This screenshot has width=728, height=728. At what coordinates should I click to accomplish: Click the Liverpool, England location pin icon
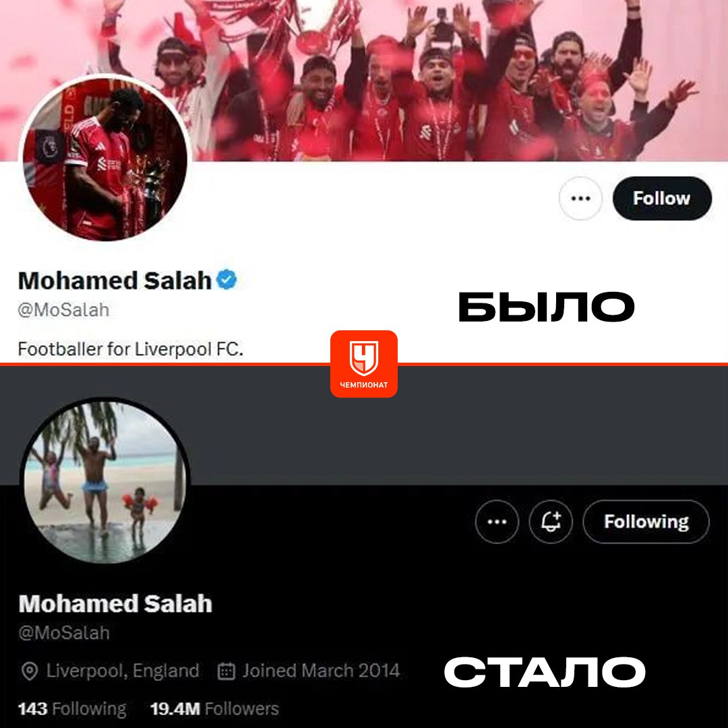point(30,671)
